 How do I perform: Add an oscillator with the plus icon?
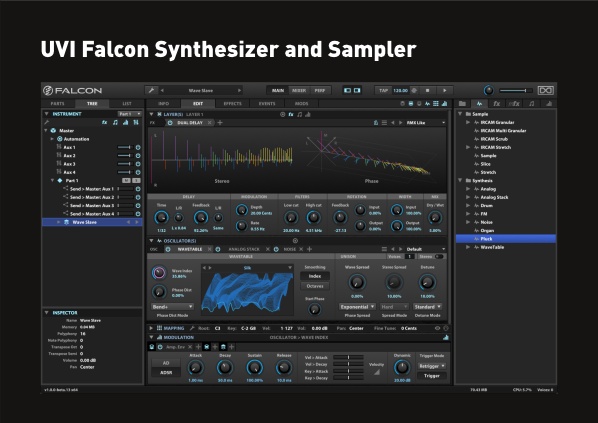point(309,249)
